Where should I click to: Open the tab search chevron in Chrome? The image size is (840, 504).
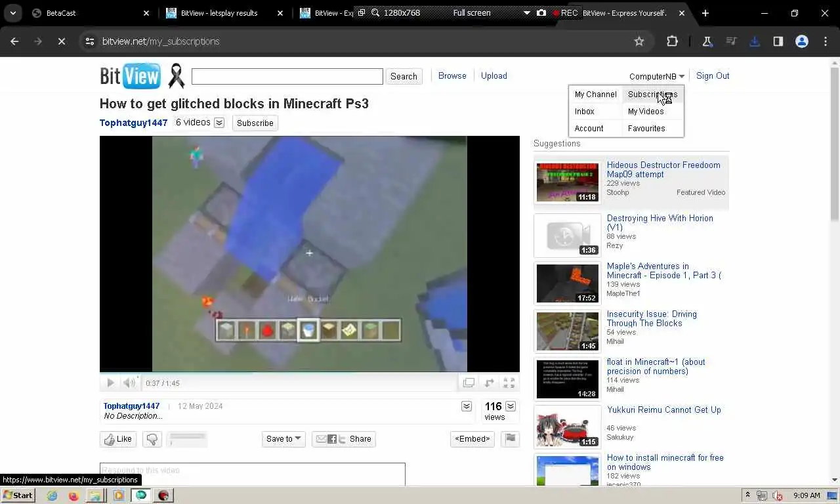[12, 13]
